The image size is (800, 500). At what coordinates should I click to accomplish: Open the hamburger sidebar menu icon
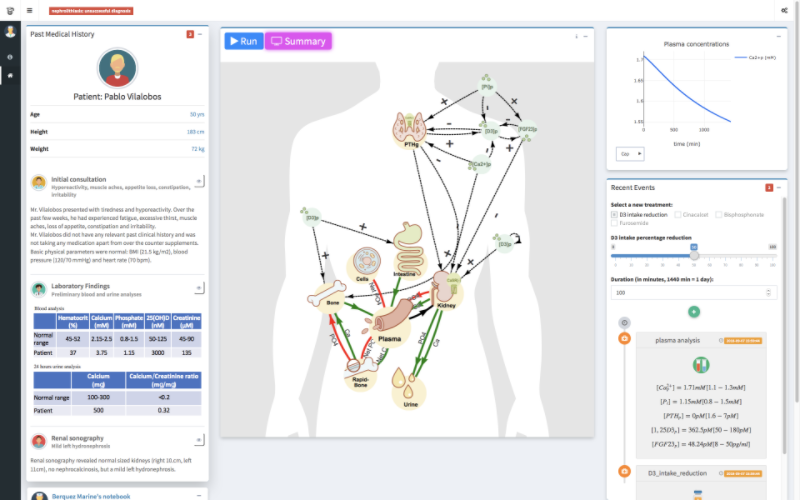click(x=29, y=10)
